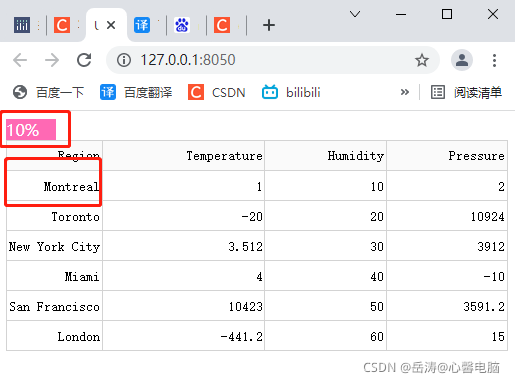The height and width of the screenshot is (383, 515).
Task: Open 百度一下 bookmark
Action: pyautogui.click(x=48, y=92)
